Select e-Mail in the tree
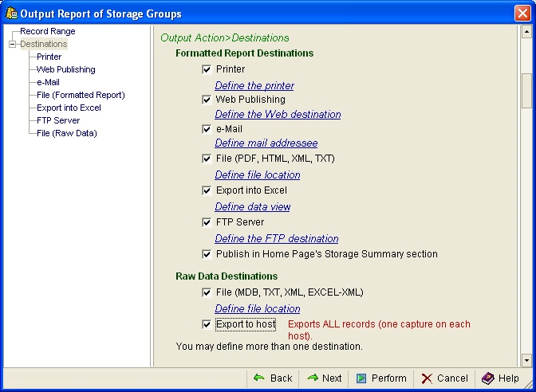Viewport: 536px width, 392px height. click(x=48, y=82)
